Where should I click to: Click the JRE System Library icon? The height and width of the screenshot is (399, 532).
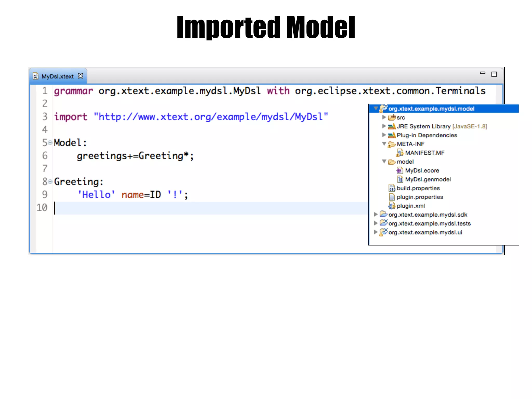tap(392, 127)
